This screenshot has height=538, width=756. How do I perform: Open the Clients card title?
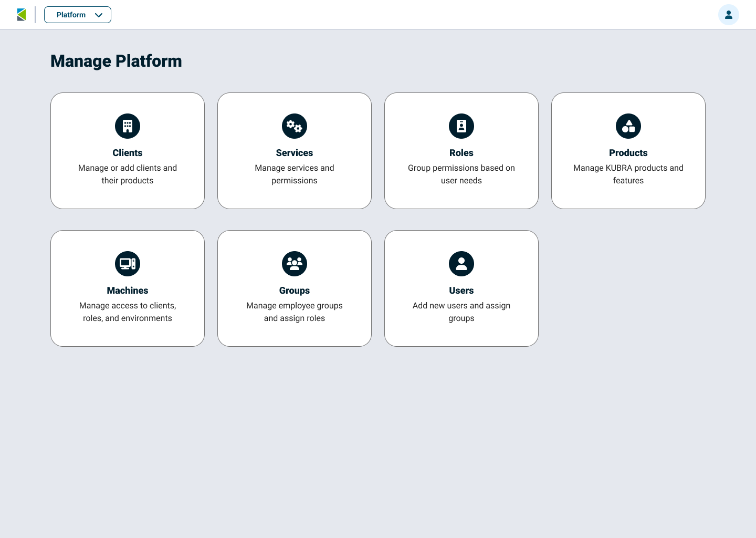click(x=128, y=153)
